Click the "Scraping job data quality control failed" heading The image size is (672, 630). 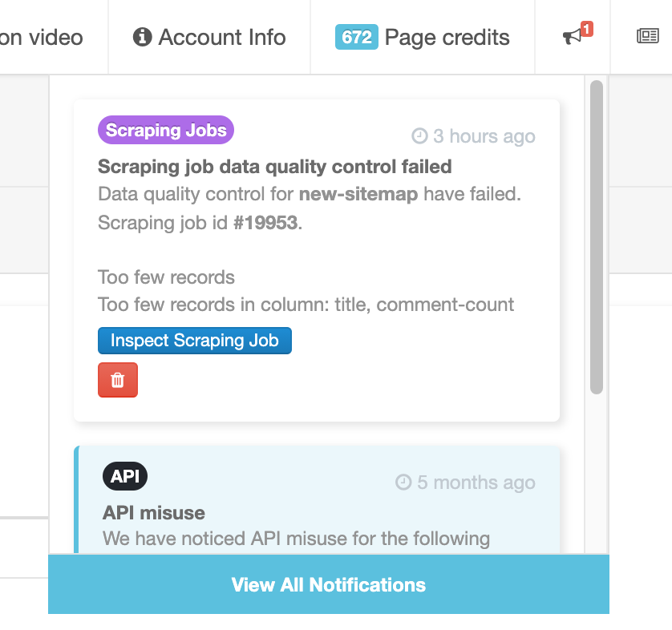[276, 166]
